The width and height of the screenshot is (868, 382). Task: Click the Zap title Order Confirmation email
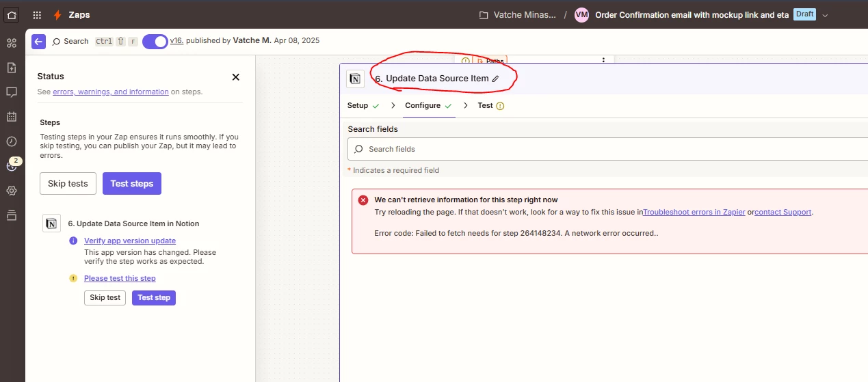click(692, 15)
